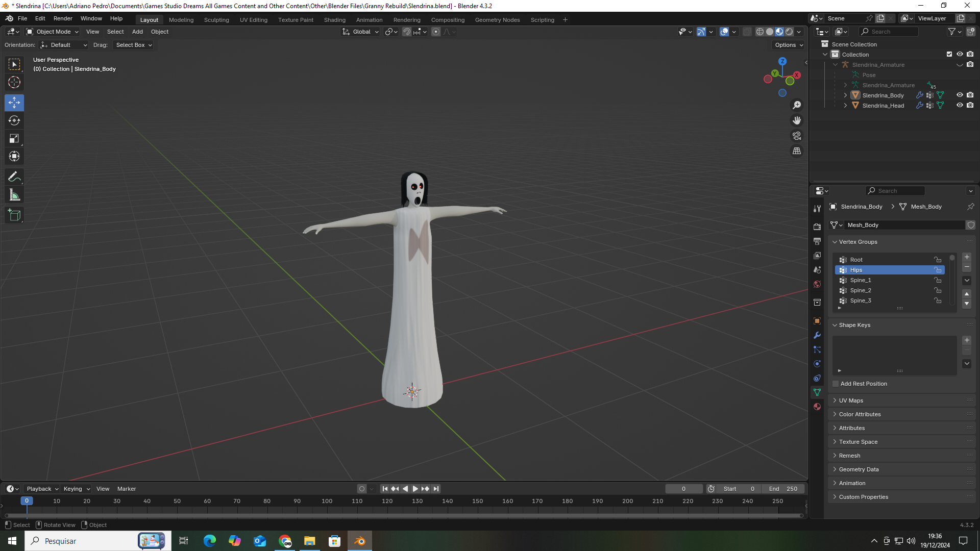Select the Annotate tool
The image size is (980, 551).
[14, 176]
